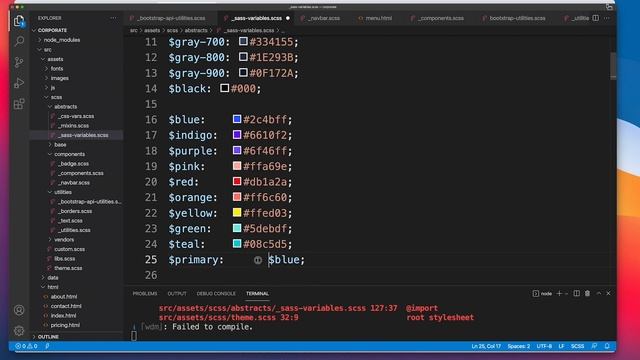Split the editor to the right
The image size is (640, 360).
point(596,18)
